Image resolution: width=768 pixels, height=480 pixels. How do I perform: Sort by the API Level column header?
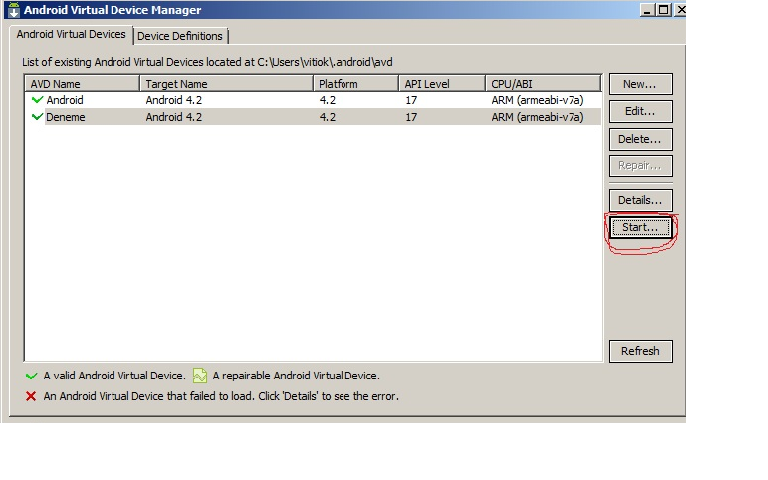pyautogui.click(x=442, y=84)
